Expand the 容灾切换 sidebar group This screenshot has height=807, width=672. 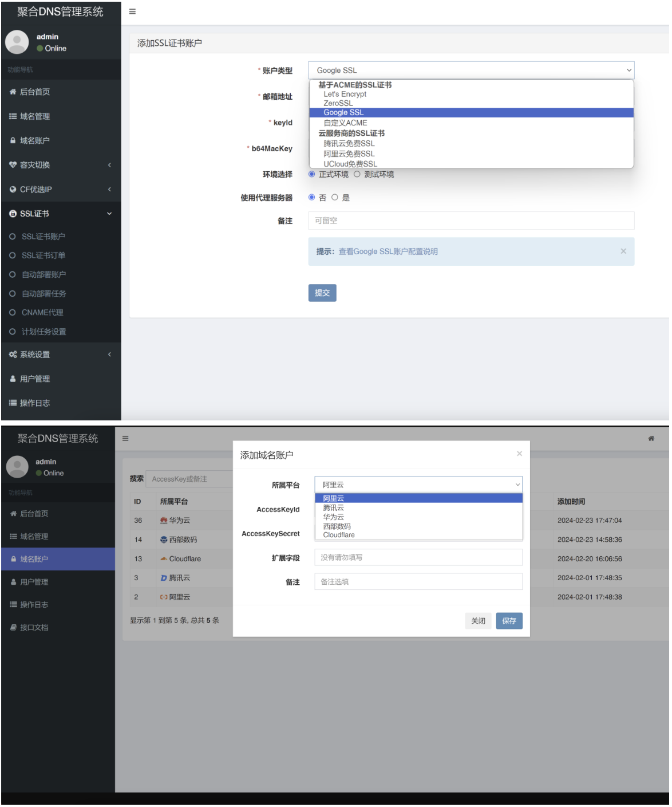[x=61, y=165]
